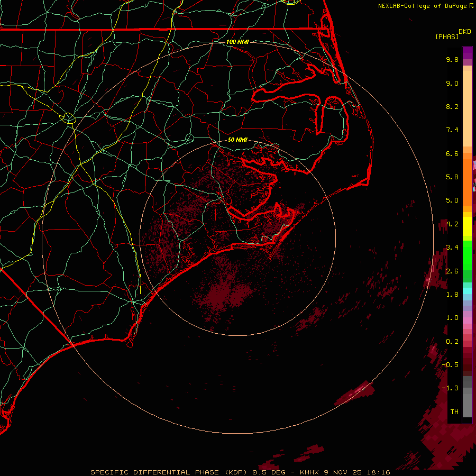This screenshot has width=476, height=476.
Task: Click the 50 NMI range ring label
Action: pyautogui.click(x=237, y=140)
